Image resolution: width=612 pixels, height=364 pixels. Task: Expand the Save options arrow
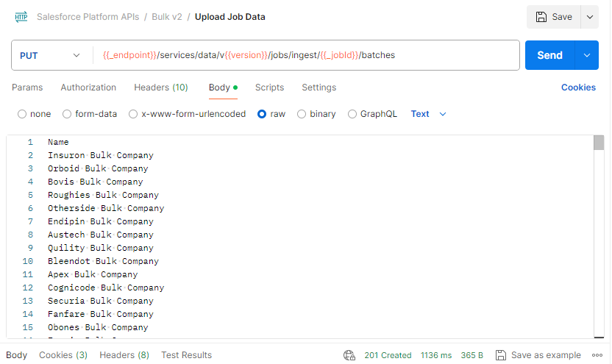tap(590, 17)
